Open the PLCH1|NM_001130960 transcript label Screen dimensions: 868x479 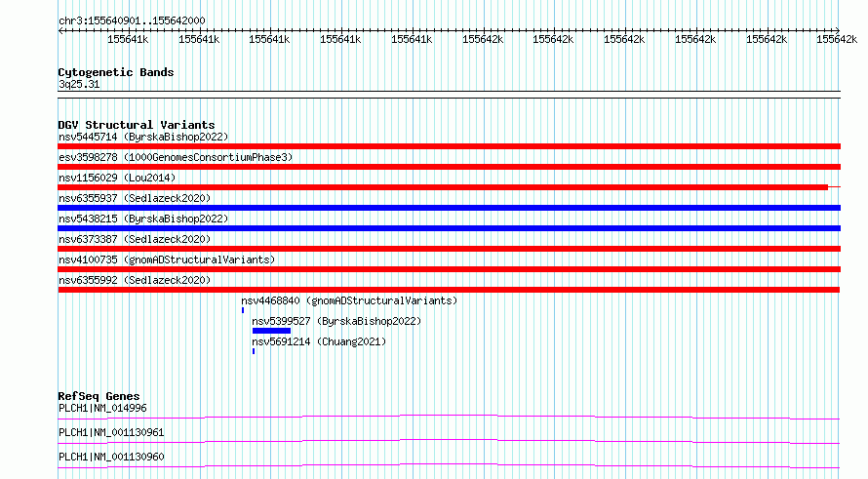pyautogui.click(x=111, y=457)
